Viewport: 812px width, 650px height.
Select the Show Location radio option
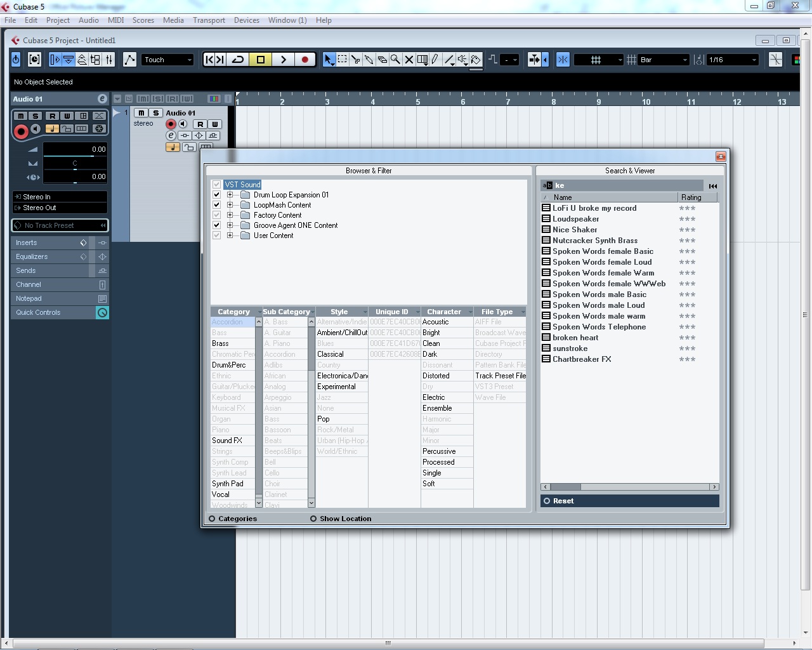[313, 519]
